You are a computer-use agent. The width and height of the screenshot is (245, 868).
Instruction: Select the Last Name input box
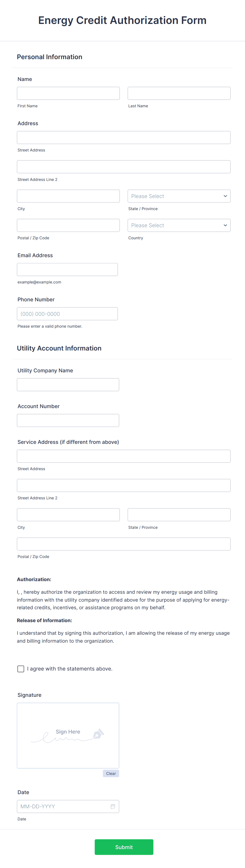(179, 93)
